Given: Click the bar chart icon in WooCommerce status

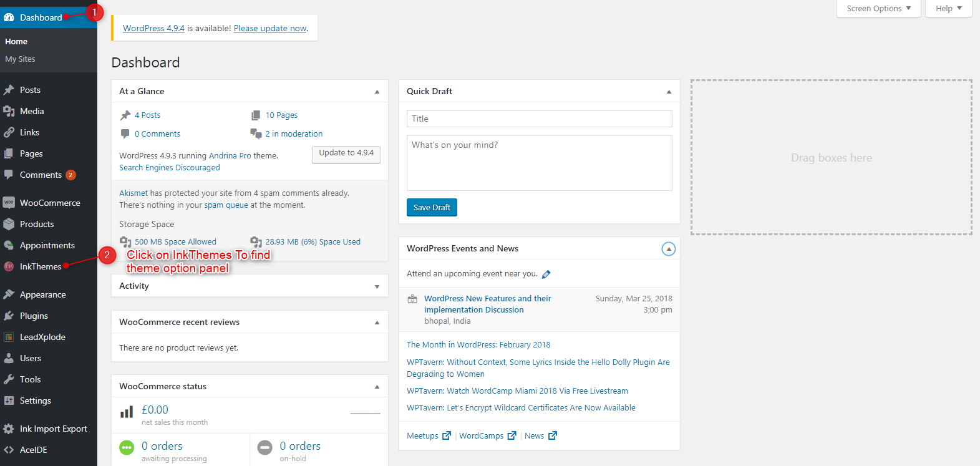Looking at the screenshot, I should (127, 412).
